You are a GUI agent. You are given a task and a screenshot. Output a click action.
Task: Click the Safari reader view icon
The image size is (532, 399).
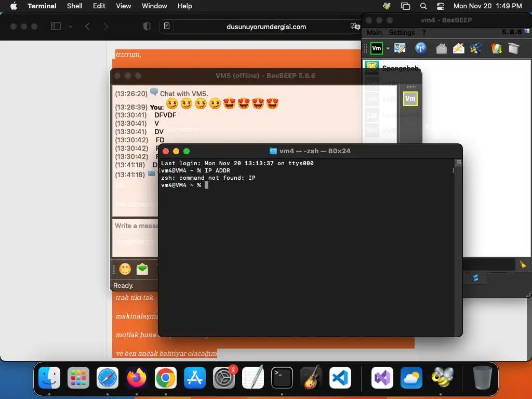(x=167, y=26)
